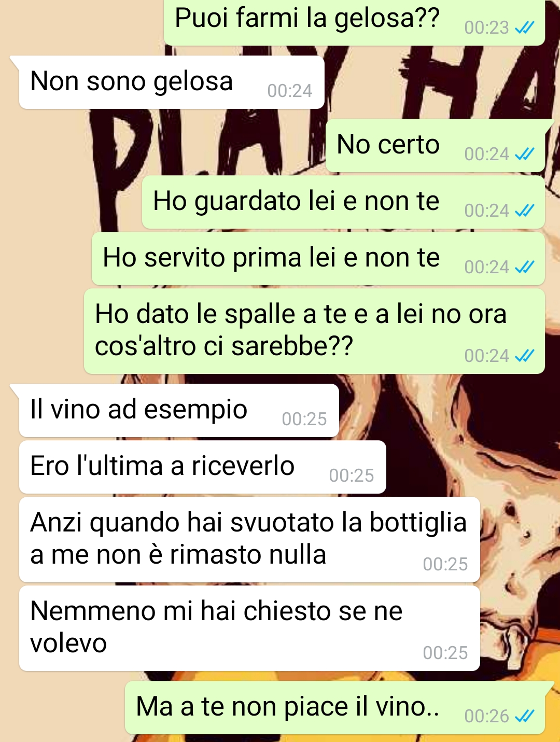Tap the 'Nemmeno mi hai chiesto se ne volevo' message
The width and height of the screenshot is (560, 742).
tap(249, 628)
